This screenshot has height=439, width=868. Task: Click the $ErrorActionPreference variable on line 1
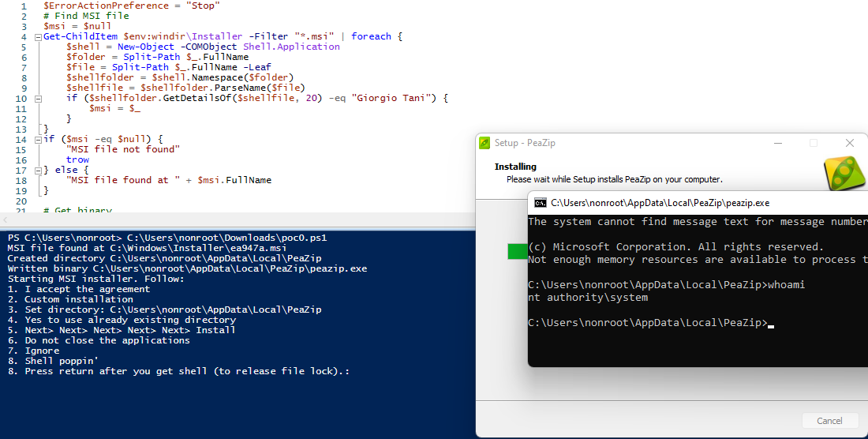(x=106, y=6)
